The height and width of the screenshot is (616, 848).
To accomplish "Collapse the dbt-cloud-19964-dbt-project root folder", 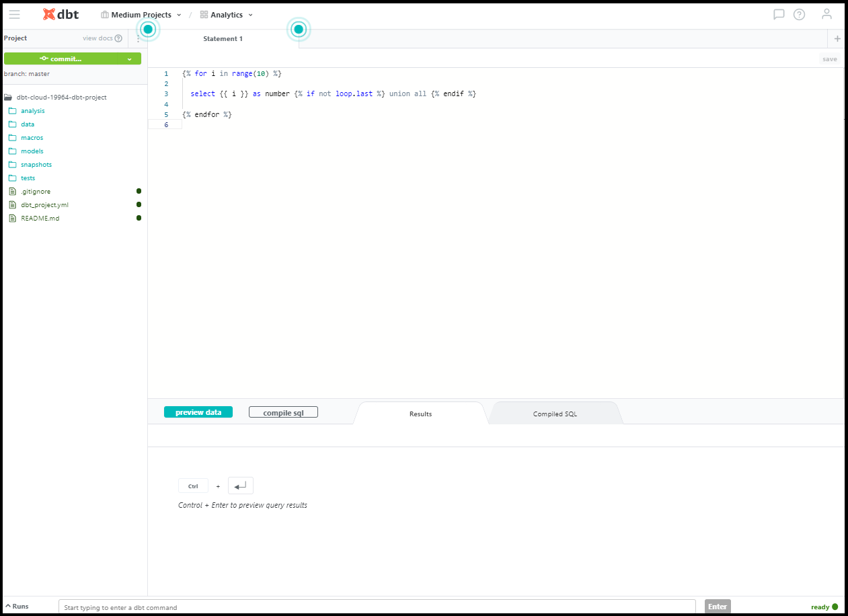I will (56, 98).
